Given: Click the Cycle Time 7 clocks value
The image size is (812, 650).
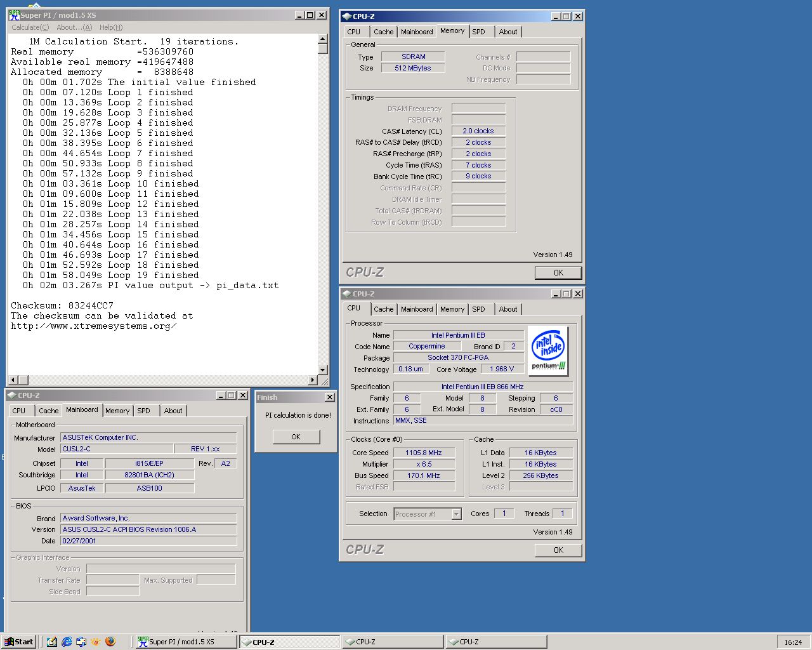Looking at the screenshot, I should [x=478, y=165].
